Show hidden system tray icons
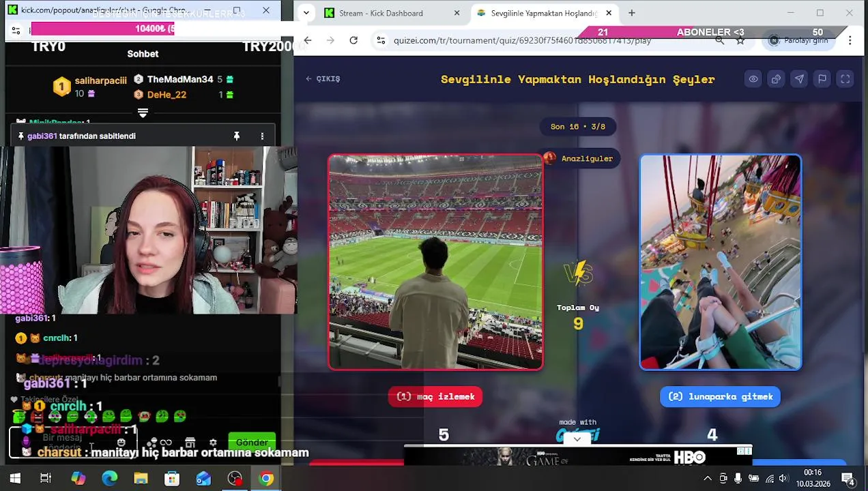The width and height of the screenshot is (868, 491). tap(708, 479)
